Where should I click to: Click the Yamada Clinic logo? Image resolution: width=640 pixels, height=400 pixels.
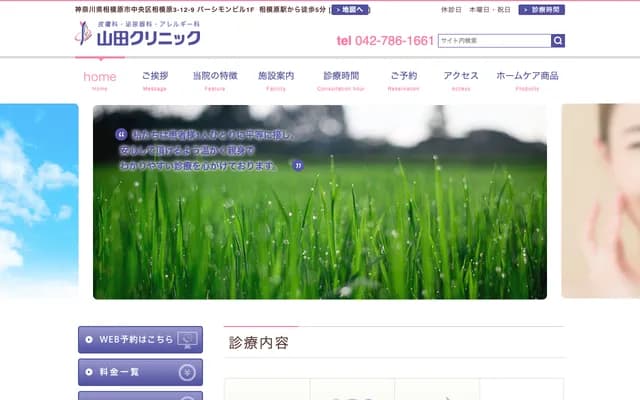click(138, 33)
